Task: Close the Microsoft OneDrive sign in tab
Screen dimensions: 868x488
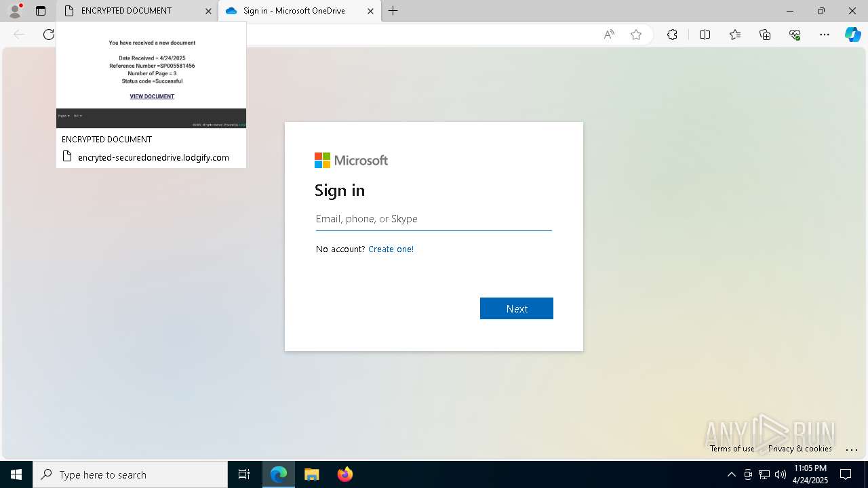Action: pos(370,11)
